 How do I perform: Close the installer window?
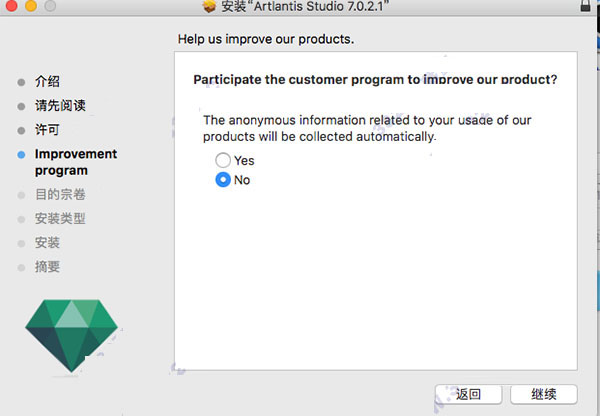10,7
